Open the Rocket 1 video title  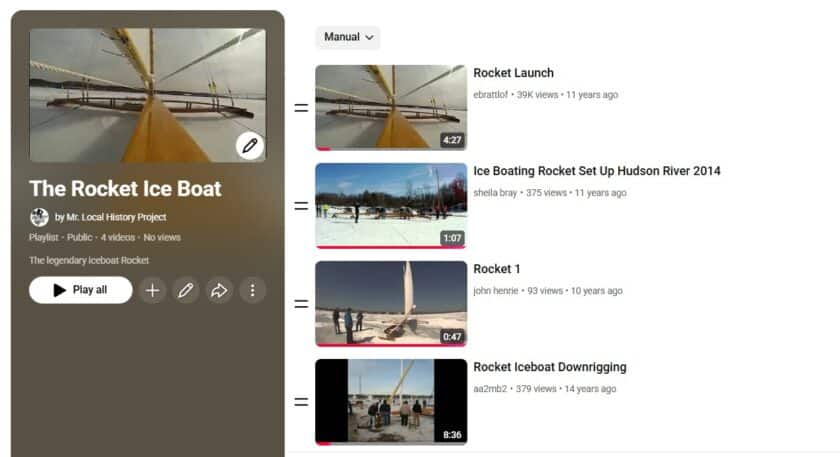click(497, 269)
